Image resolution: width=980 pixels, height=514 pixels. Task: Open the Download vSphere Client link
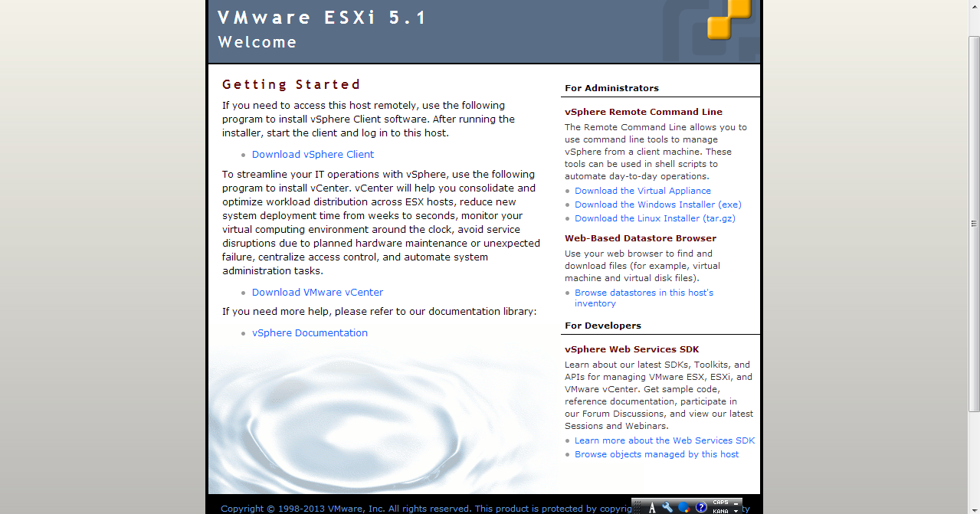(x=313, y=154)
